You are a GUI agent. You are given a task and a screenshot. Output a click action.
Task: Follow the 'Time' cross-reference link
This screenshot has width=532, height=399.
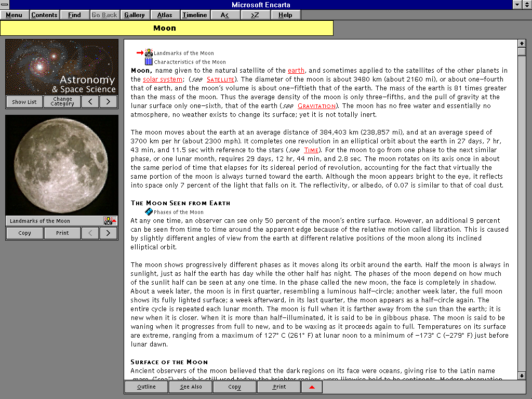311,150
